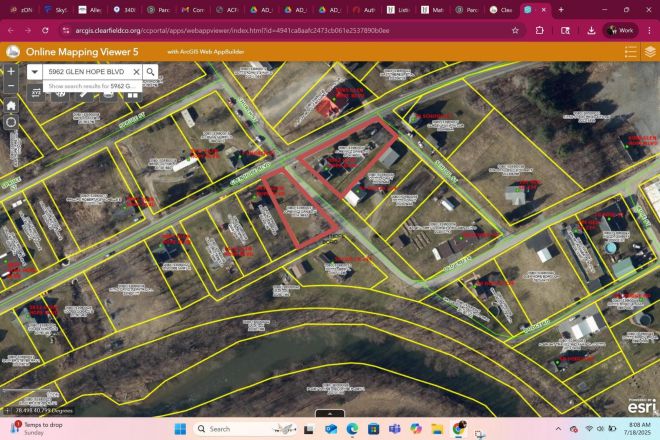Expand the search source dropdown arrow
This screenshot has height=440, width=660.
(x=34, y=72)
